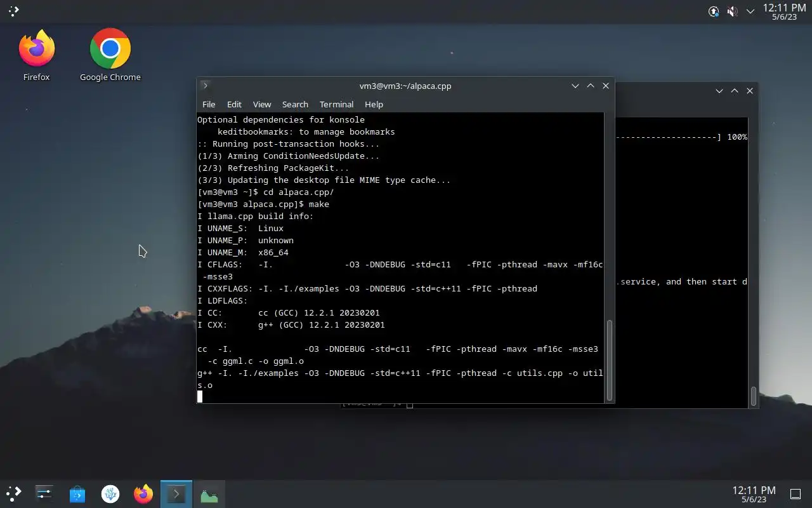The image size is (812, 508).
Task: Minimize the vm3@vm3:~/alpaca.cpp terminal window
Action: [575, 86]
